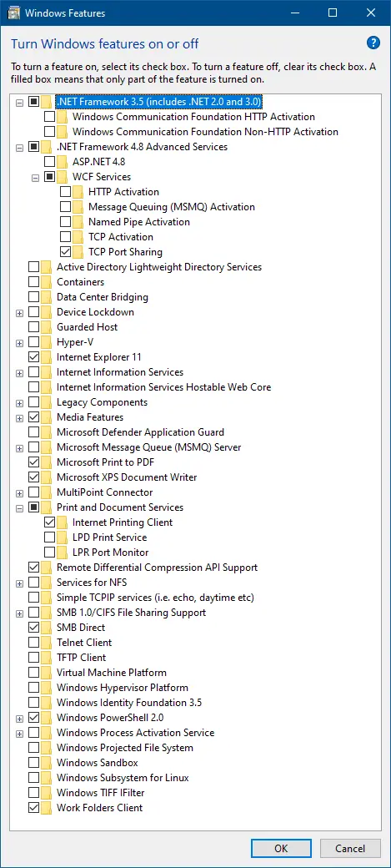
Task: Collapse the .NET Framework 3.5 node
Action: (x=20, y=103)
